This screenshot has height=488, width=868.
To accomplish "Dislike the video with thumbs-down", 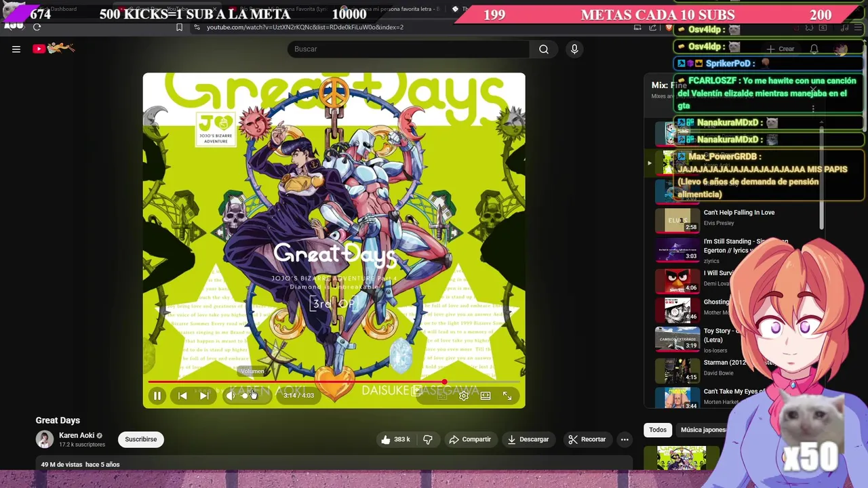I will [428, 439].
